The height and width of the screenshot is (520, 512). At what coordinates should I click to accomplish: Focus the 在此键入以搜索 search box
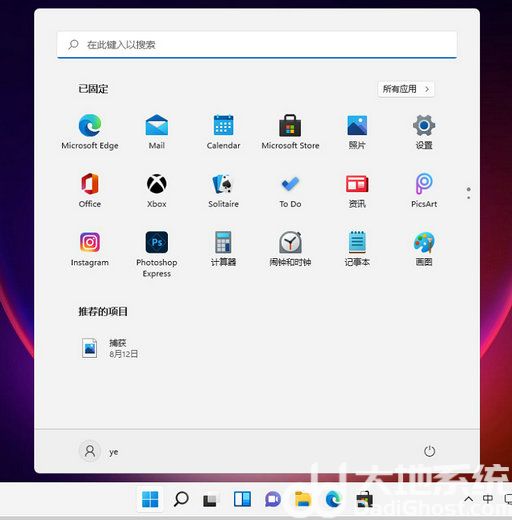click(257, 45)
